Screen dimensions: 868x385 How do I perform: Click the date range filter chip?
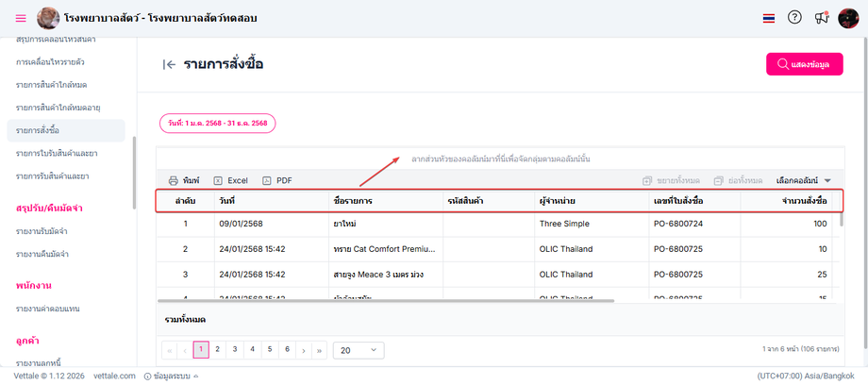pyautogui.click(x=218, y=124)
